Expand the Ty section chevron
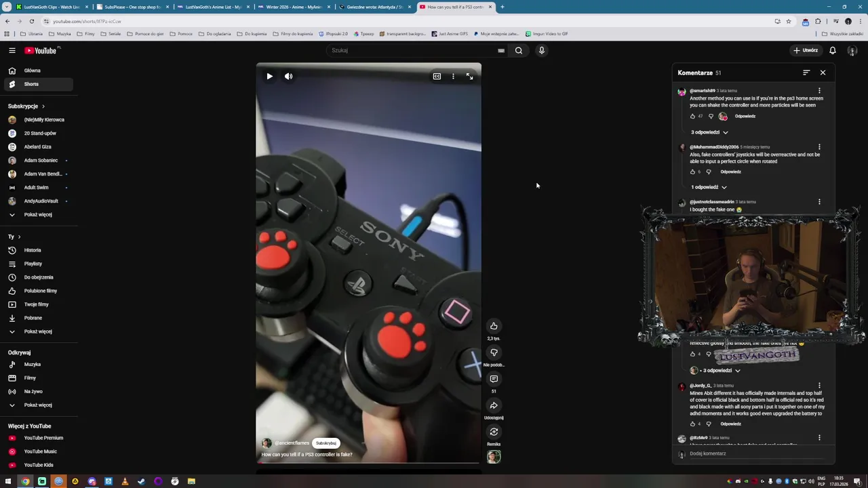 pyautogui.click(x=19, y=237)
